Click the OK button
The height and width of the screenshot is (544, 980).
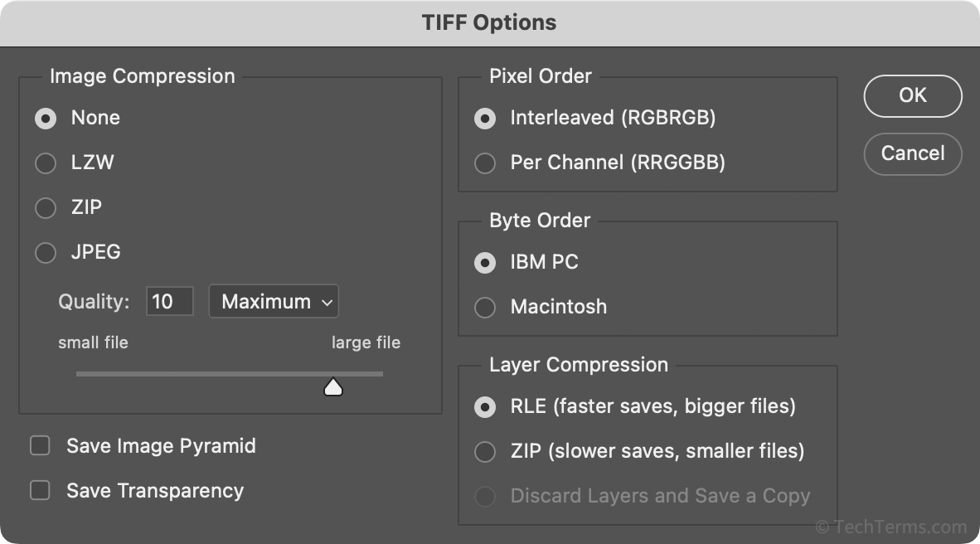tap(913, 95)
